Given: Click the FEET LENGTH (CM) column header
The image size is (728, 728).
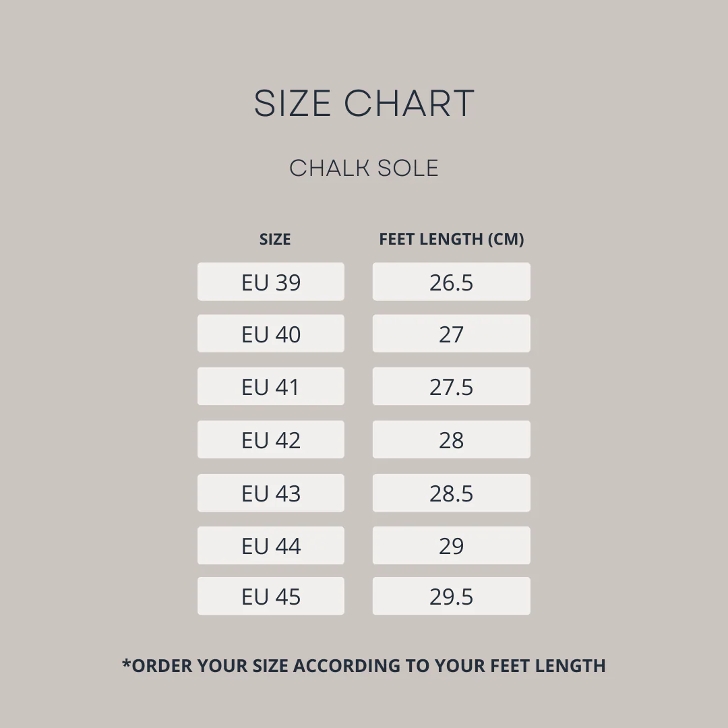Looking at the screenshot, I should [x=451, y=239].
